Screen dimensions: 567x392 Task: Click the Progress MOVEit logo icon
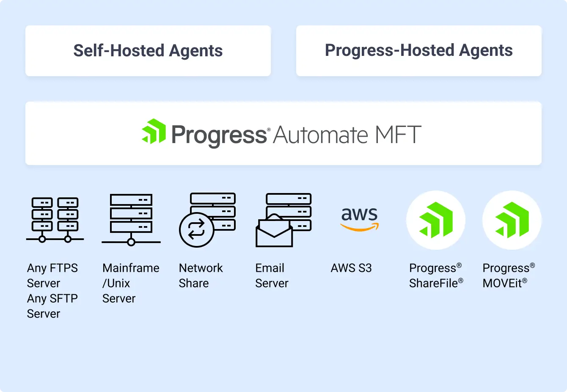pos(512,220)
